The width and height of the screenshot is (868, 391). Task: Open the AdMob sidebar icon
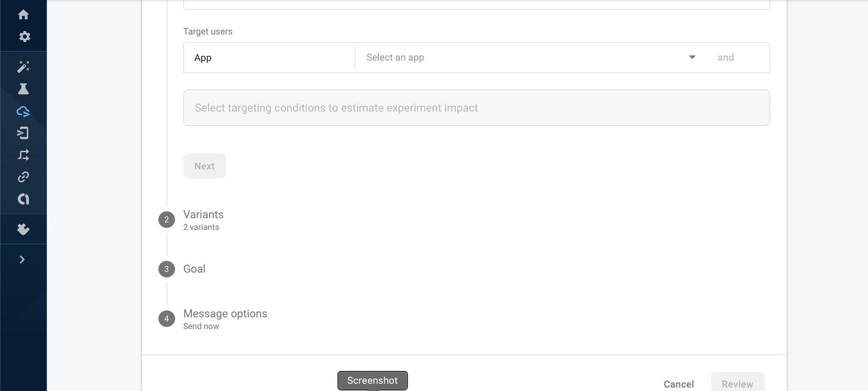coord(23,199)
